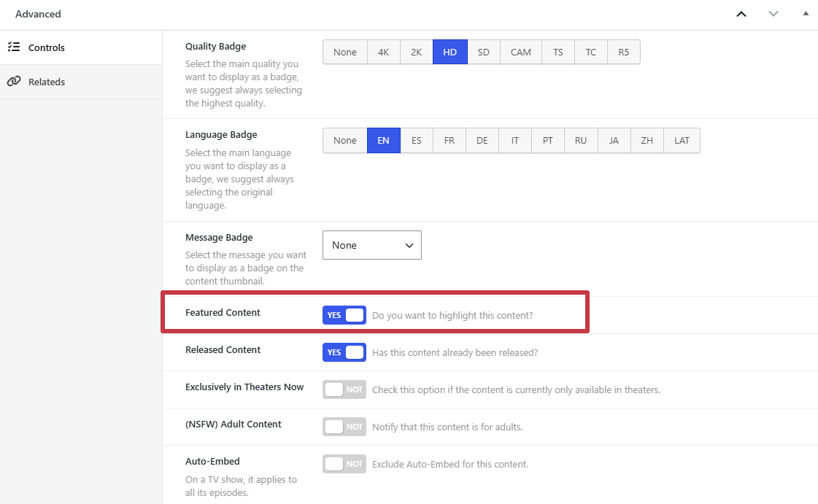Screen dimensions: 818x504
Task: Click 'Has this content already been released?' text
Action: 455,353
